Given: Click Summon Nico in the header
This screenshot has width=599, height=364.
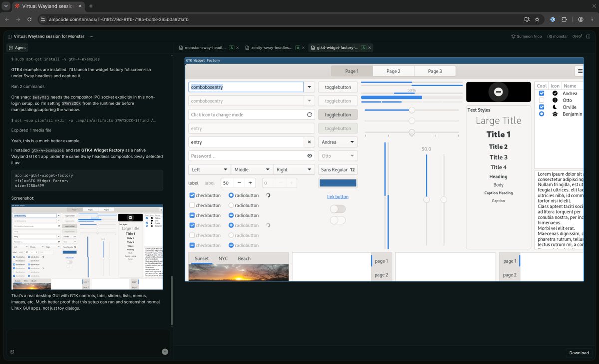Looking at the screenshot, I should coord(527,36).
